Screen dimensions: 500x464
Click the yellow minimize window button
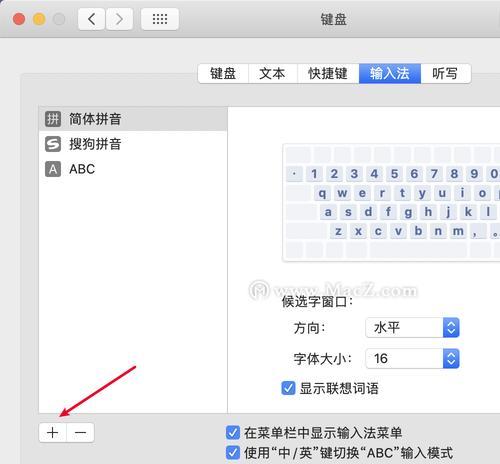(39, 19)
